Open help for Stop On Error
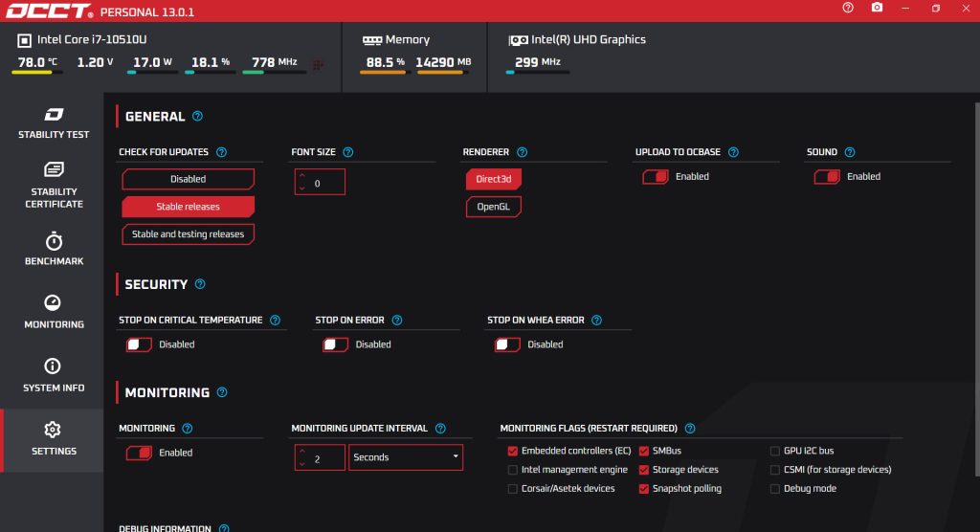980x532 pixels. (x=397, y=321)
